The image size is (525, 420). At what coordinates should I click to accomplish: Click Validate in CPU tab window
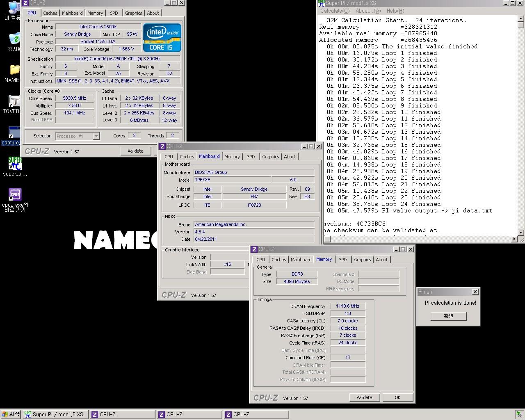(135, 151)
